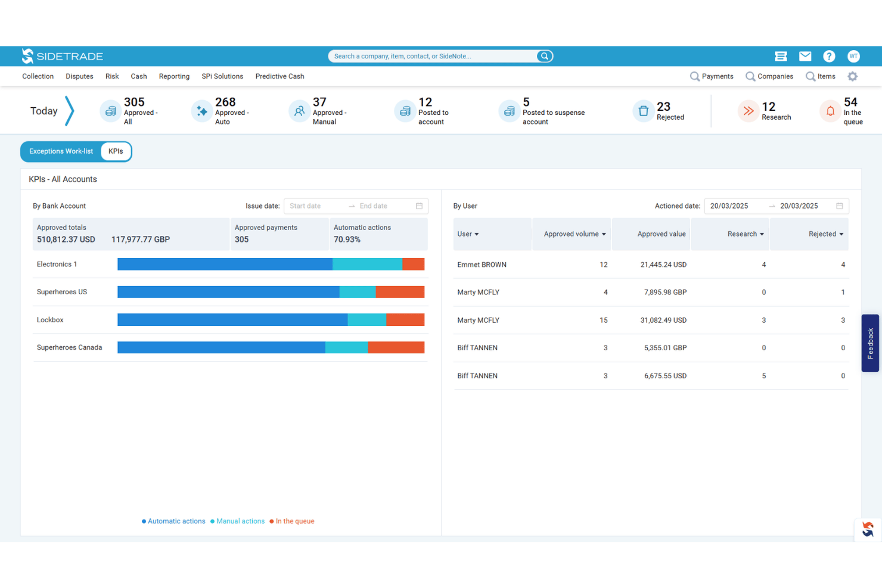This screenshot has height=588, width=882.
Task: Click the Emmet BROWN user row
Action: pyautogui.click(x=651, y=265)
